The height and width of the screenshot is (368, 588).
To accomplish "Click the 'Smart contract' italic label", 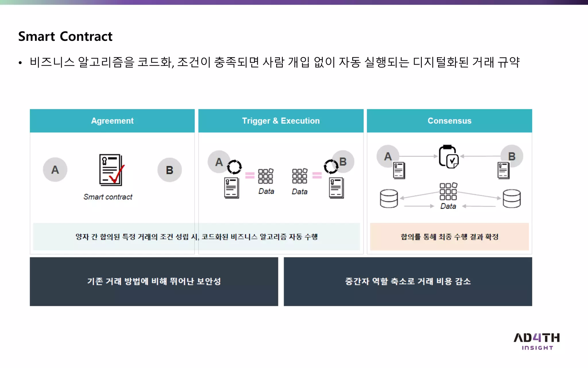I will 108,197.
